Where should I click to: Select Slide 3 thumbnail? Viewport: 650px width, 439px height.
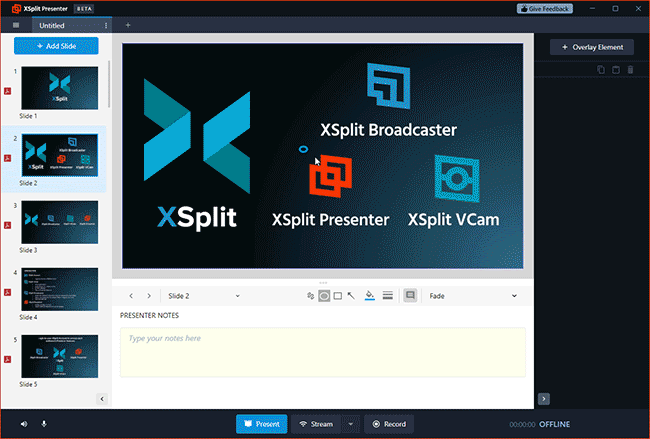[x=60, y=222]
